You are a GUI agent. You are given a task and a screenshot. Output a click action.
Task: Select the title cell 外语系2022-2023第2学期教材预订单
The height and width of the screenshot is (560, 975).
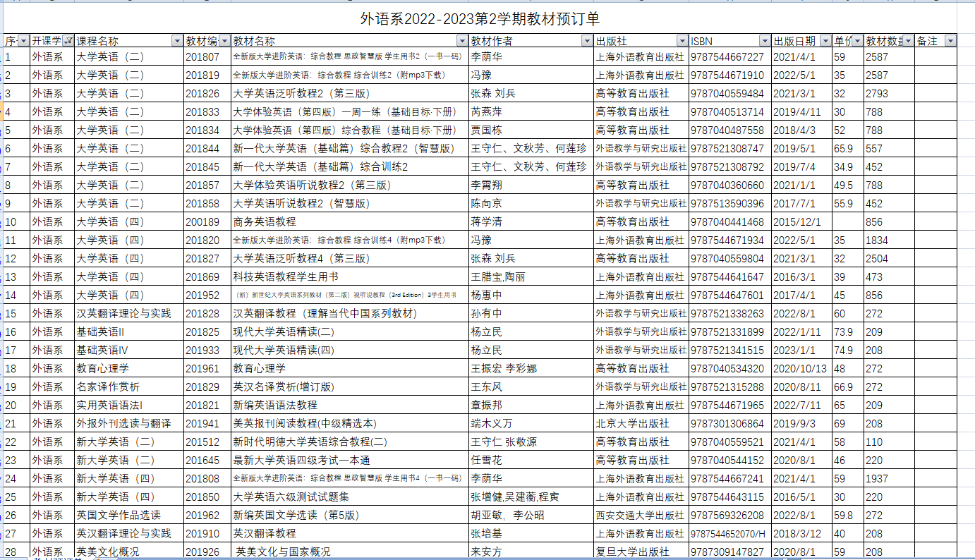tap(480, 18)
